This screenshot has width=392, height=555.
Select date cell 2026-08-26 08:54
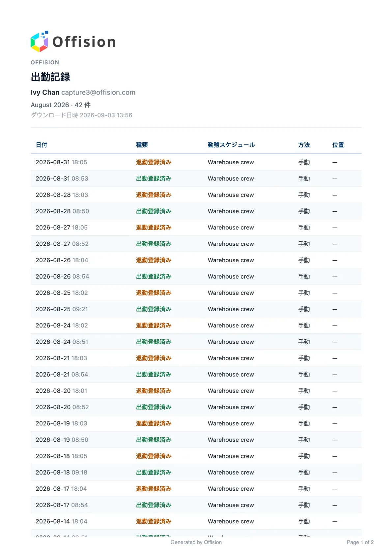pyautogui.click(x=62, y=276)
